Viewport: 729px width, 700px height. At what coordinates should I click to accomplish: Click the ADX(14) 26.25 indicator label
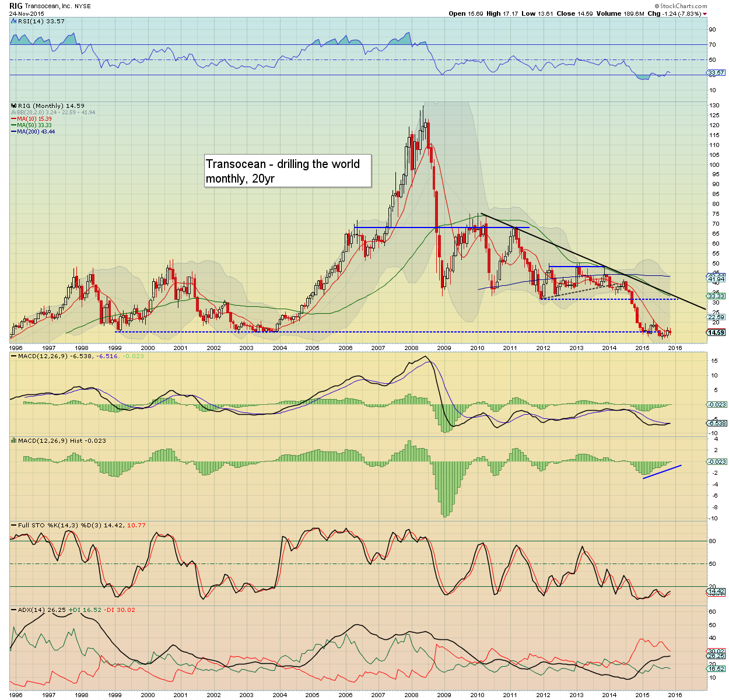(x=41, y=610)
